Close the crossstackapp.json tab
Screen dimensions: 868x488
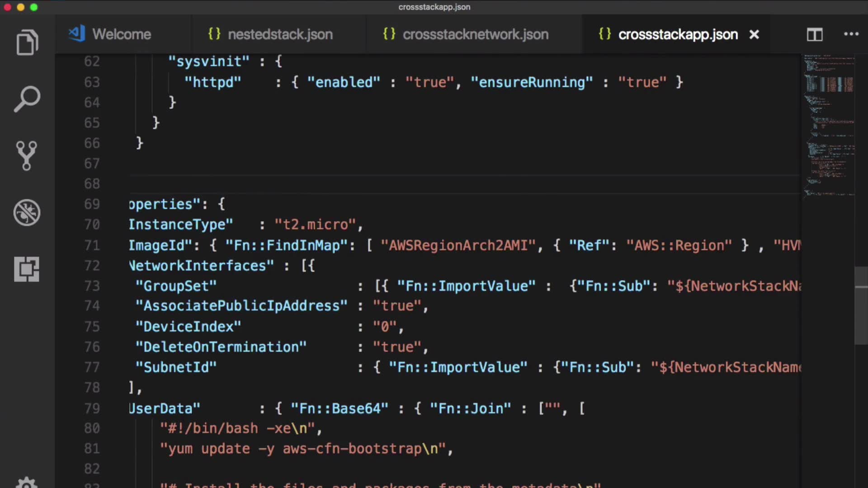[x=754, y=34]
